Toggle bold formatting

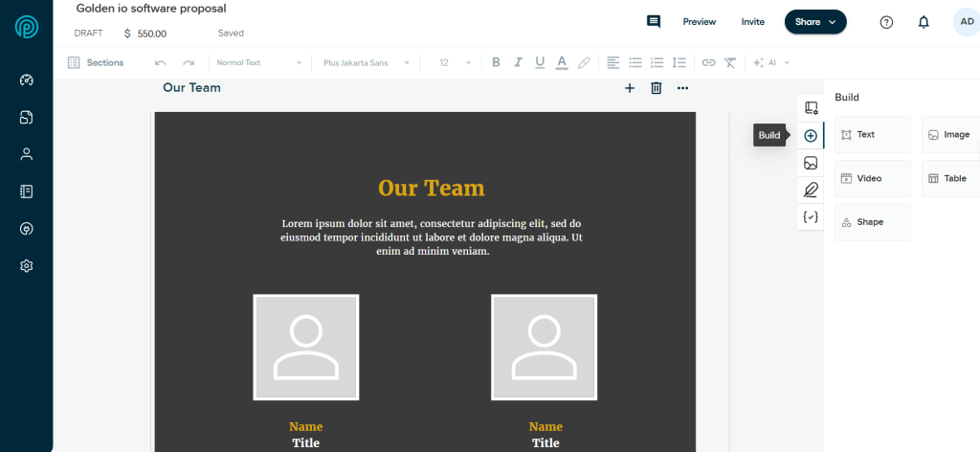click(x=497, y=62)
